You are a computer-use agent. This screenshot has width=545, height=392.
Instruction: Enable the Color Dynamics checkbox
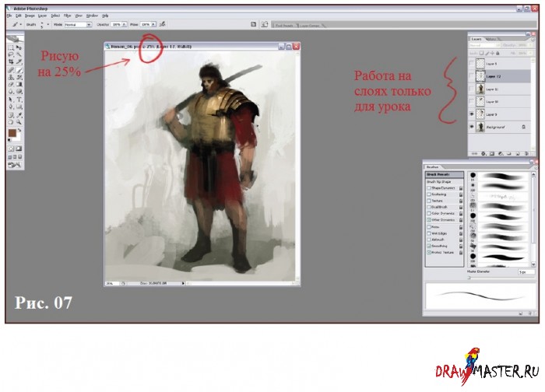click(429, 213)
